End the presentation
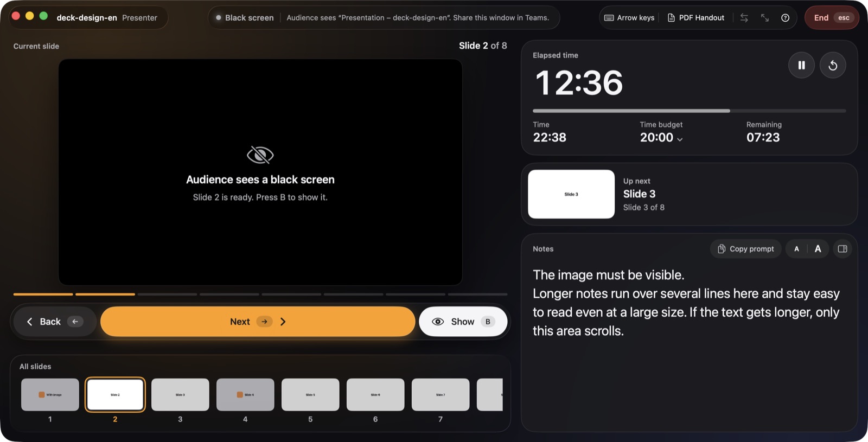 coord(832,18)
